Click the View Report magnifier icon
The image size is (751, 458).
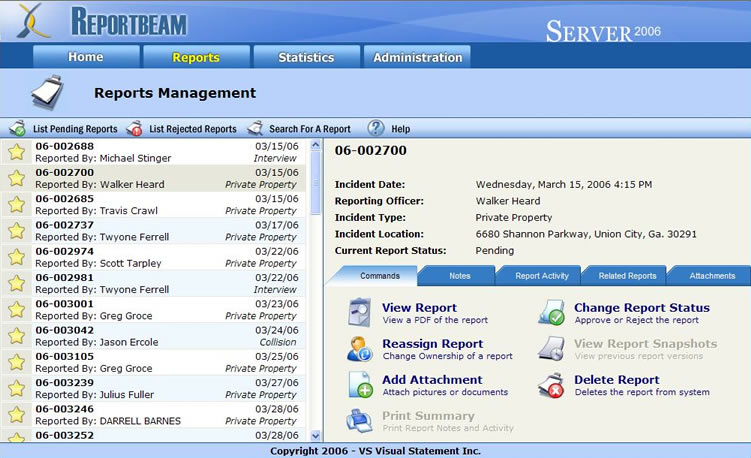[359, 312]
